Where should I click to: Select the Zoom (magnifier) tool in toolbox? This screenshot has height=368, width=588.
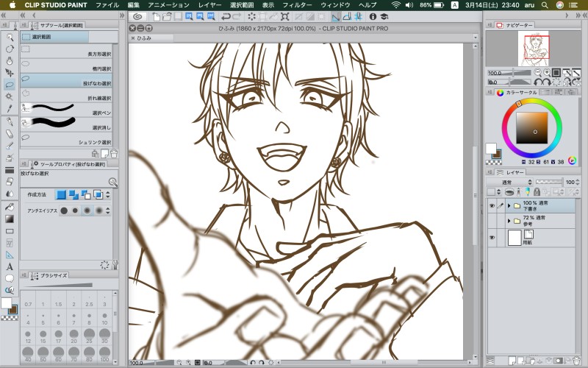(x=10, y=37)
